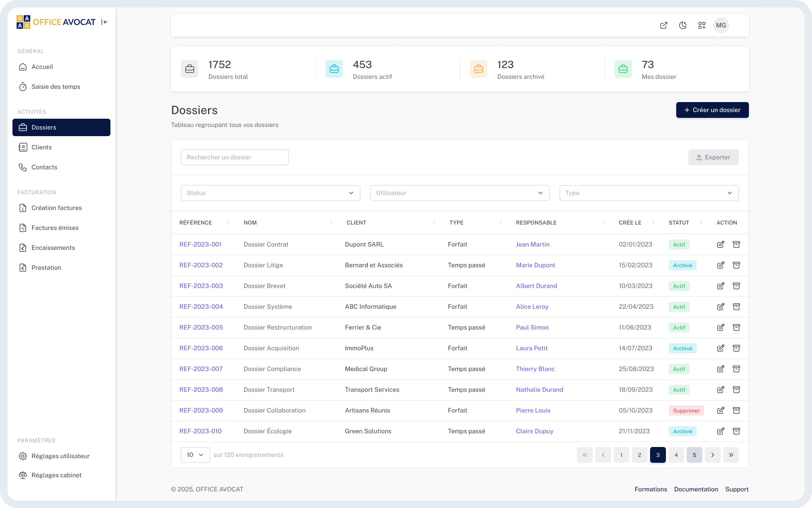The image size is (812, 508).
Task: Open the REF-2023-006 reference link
Action: tap(201, 348)
